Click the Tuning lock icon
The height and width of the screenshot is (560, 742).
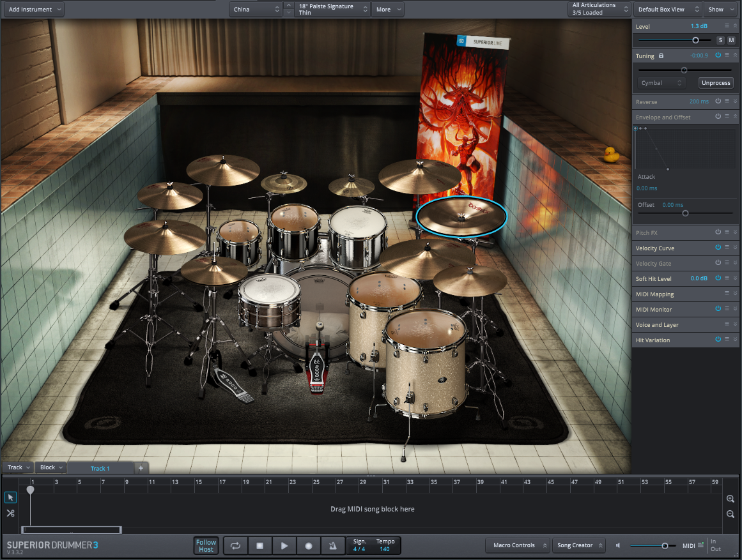tap(661, 56)
